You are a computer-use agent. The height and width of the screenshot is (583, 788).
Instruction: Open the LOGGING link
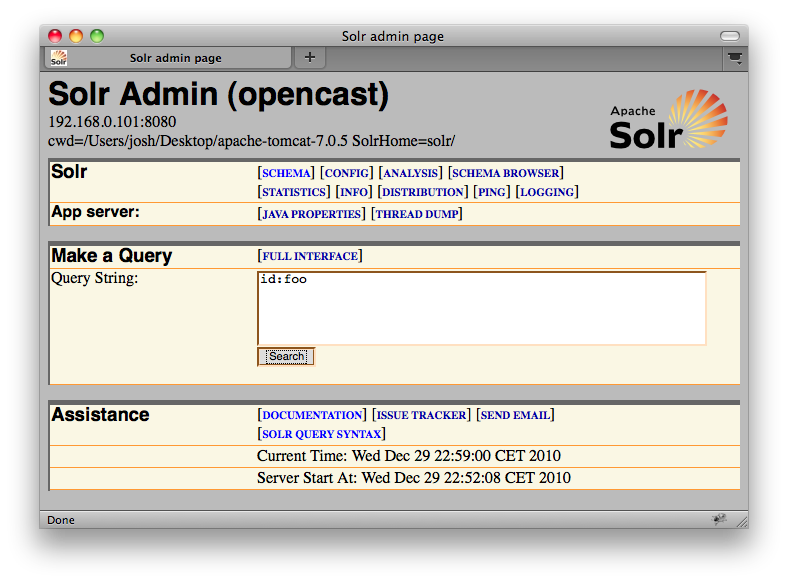pyautogui.click(x=547, y=192)
